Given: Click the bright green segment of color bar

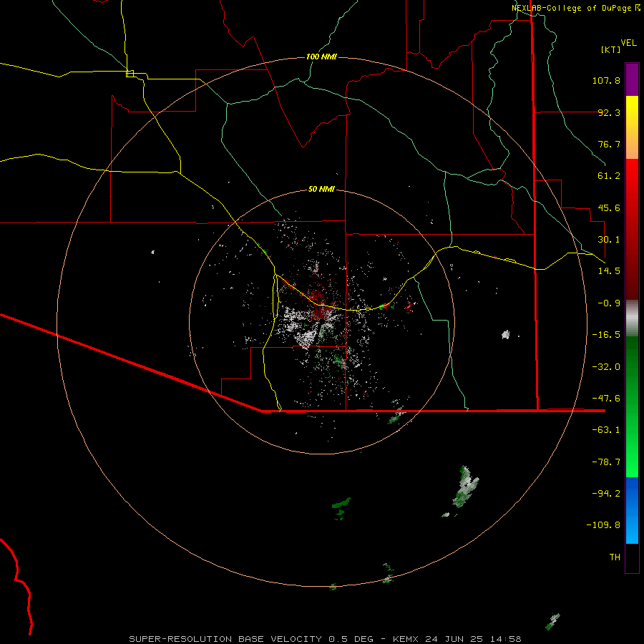Looking at the screenshot, I should click(632, 406).
